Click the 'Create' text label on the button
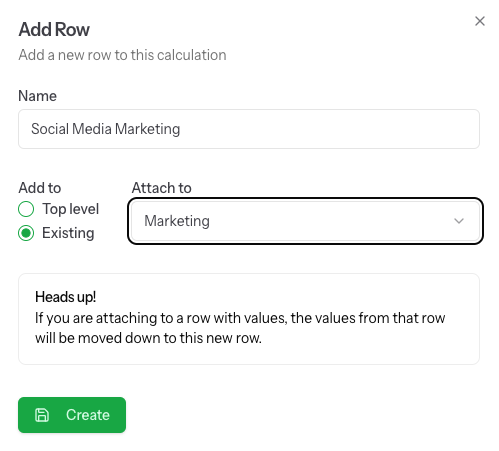 point(88,415)
